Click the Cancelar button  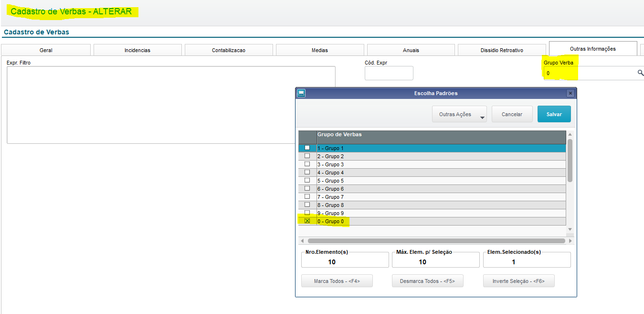click(512, 114)
